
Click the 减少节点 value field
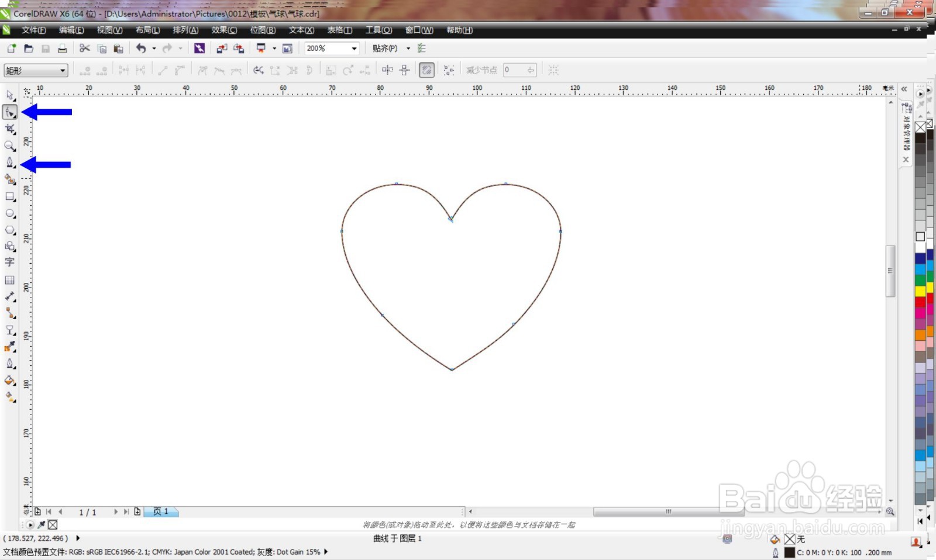click(519, 70)
